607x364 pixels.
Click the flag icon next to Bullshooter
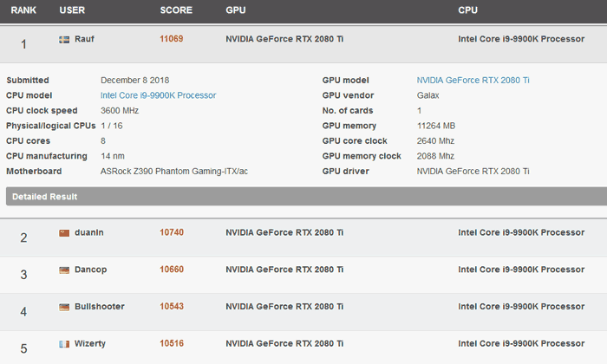click(64, 307)
